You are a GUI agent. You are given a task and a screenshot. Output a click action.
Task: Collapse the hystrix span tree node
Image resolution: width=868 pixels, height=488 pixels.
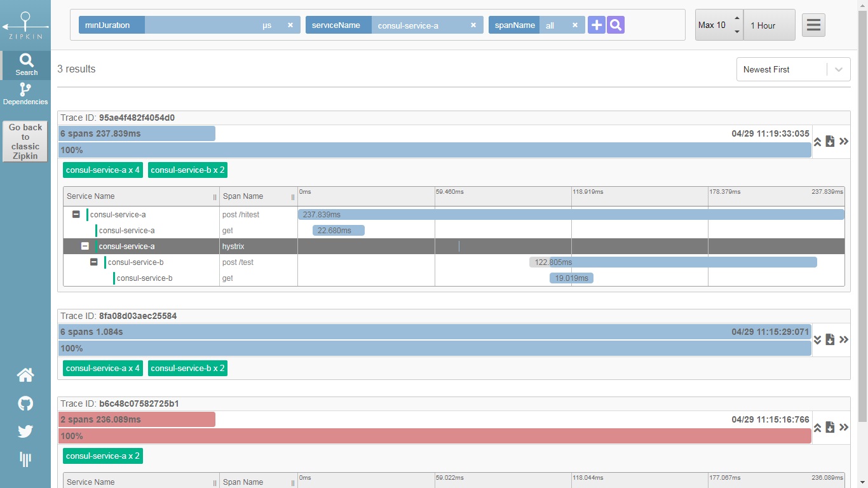point(85,247)
